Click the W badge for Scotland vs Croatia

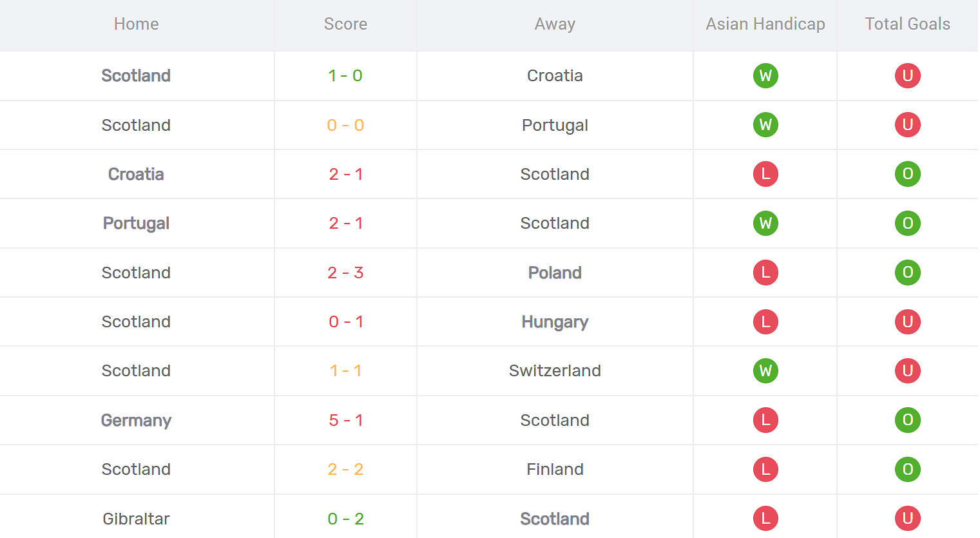(765, 75)
